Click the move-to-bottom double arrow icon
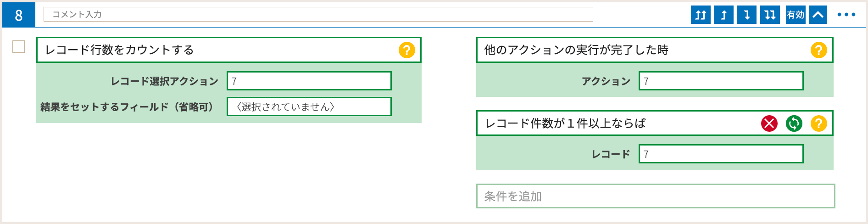 tap(770, 15)
